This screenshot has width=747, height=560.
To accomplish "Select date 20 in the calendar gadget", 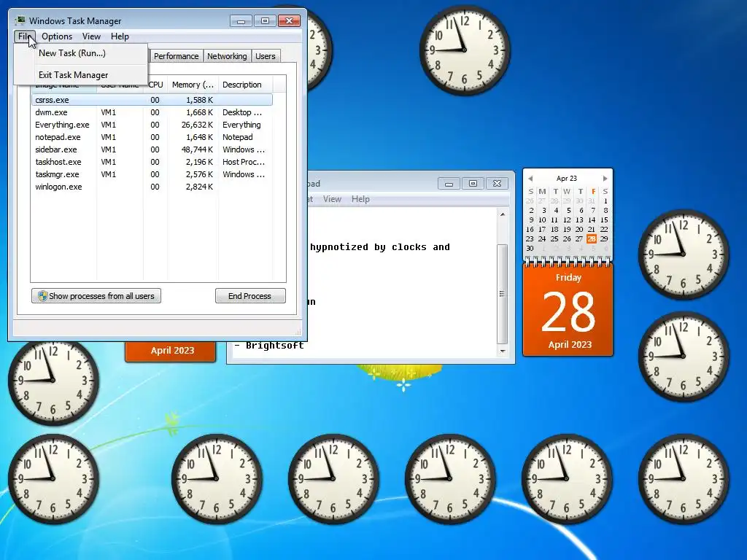I will (579, 230).
